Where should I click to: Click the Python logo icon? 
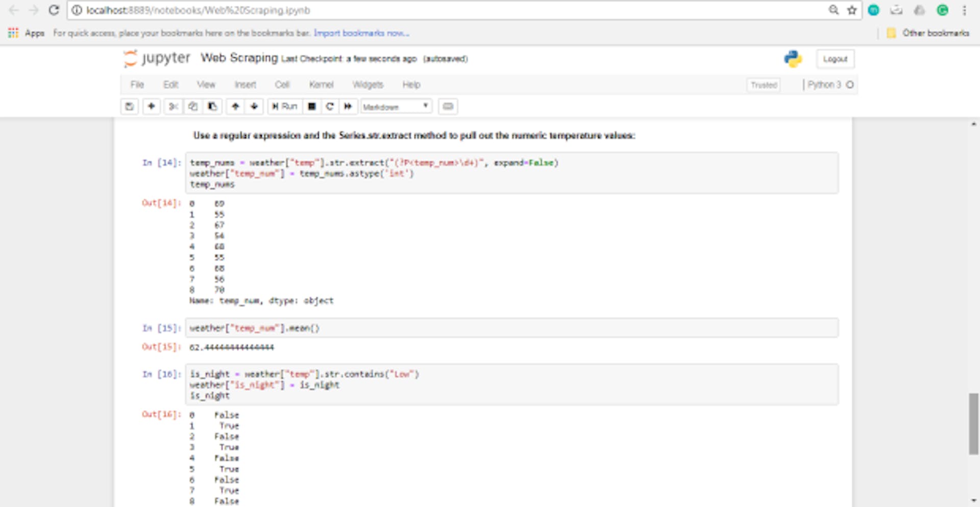click(x=793, y=59)
